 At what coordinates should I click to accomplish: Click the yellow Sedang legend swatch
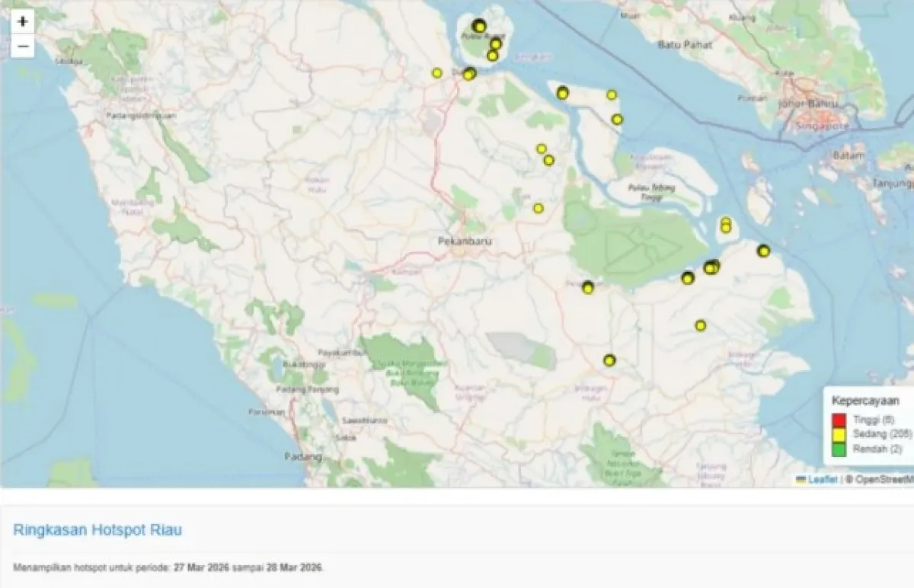tap(839, 434)
